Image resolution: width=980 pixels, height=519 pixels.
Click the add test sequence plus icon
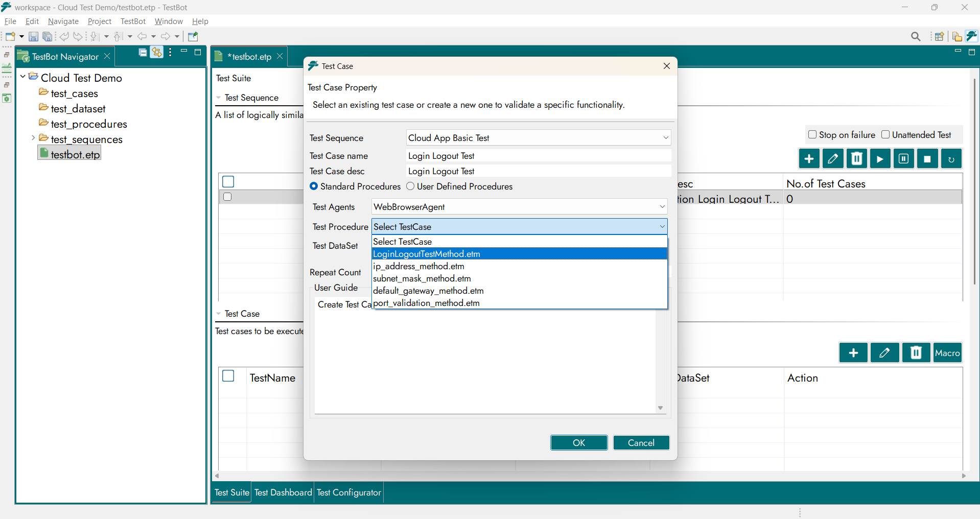(809, 159)
